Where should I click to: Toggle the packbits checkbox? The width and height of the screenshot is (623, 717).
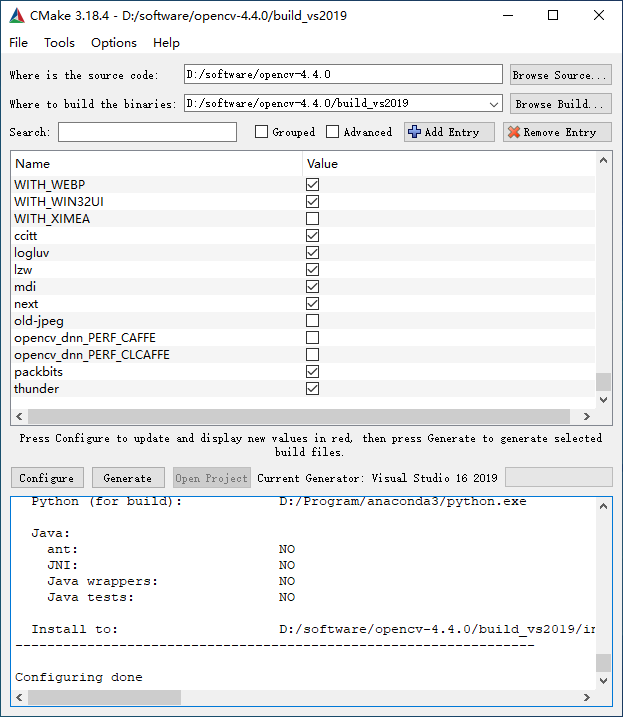[x=312, y=372]
